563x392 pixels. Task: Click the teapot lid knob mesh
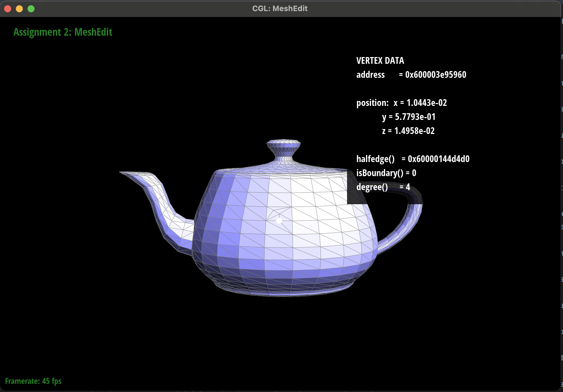283,147
